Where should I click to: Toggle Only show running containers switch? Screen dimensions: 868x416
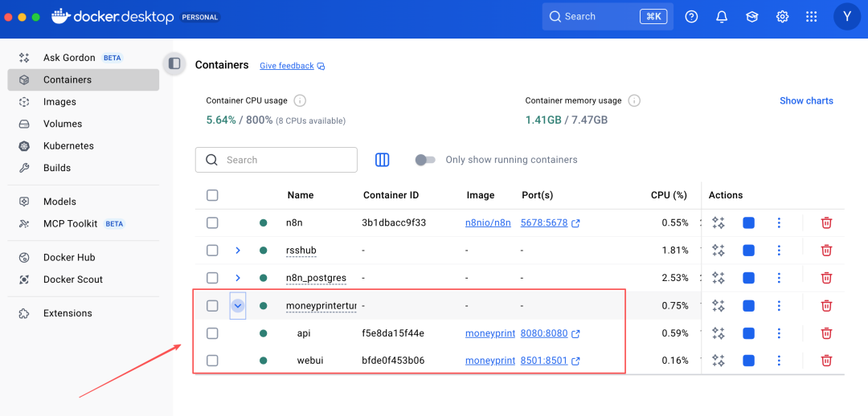[x=425, y=160]
